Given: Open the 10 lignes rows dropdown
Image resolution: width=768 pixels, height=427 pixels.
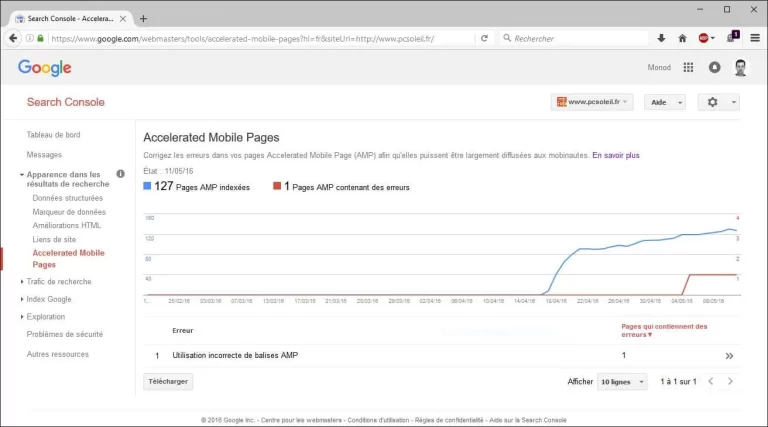Looking at the screenshot, I should tap(622, 381).
